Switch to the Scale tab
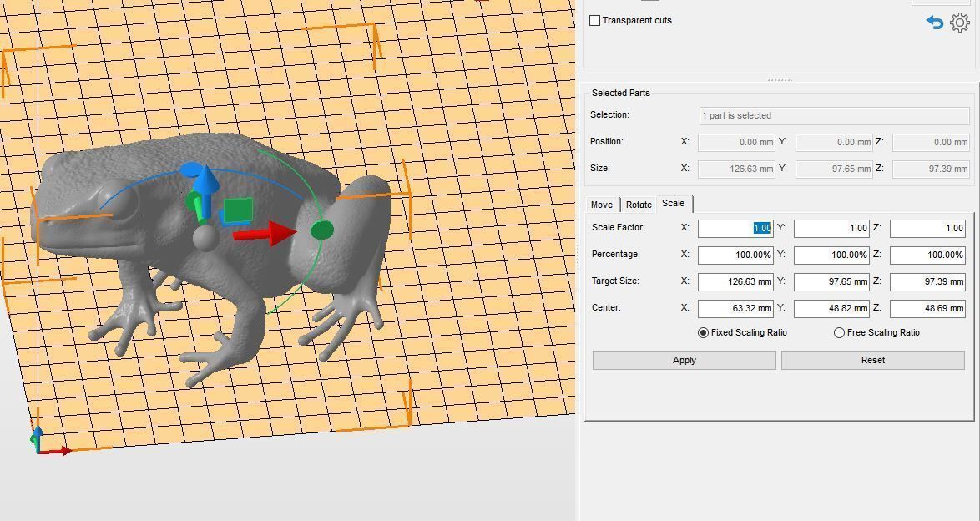 (x=674, y=203)
